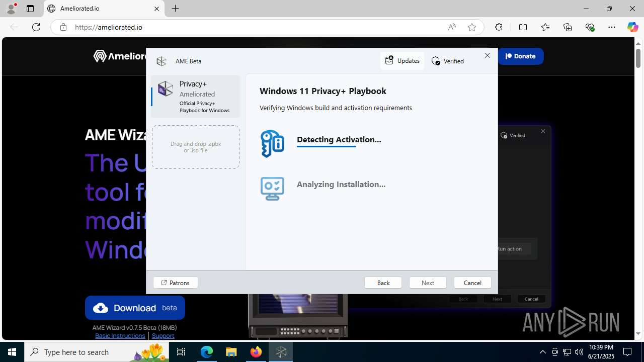Viewport: 644px width, 362px height.
Task: Close the Ameliorated.io tab
Action: (x=156, y=9)
